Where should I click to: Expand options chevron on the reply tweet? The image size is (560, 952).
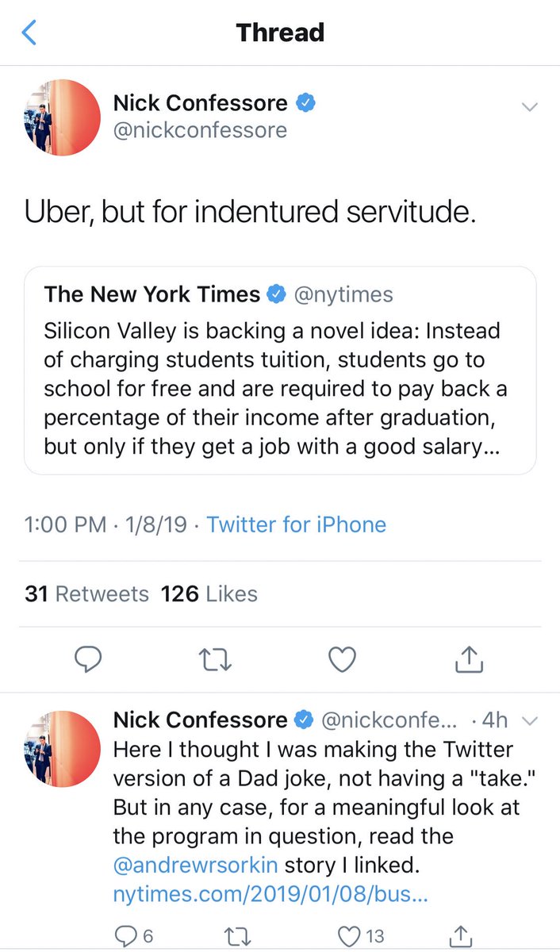(x=531, y=720)
